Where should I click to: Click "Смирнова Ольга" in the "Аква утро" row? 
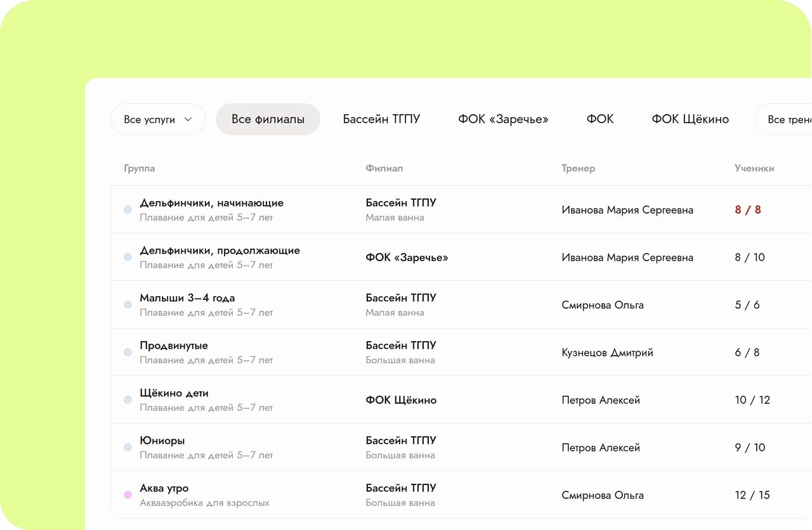point(603,495)
